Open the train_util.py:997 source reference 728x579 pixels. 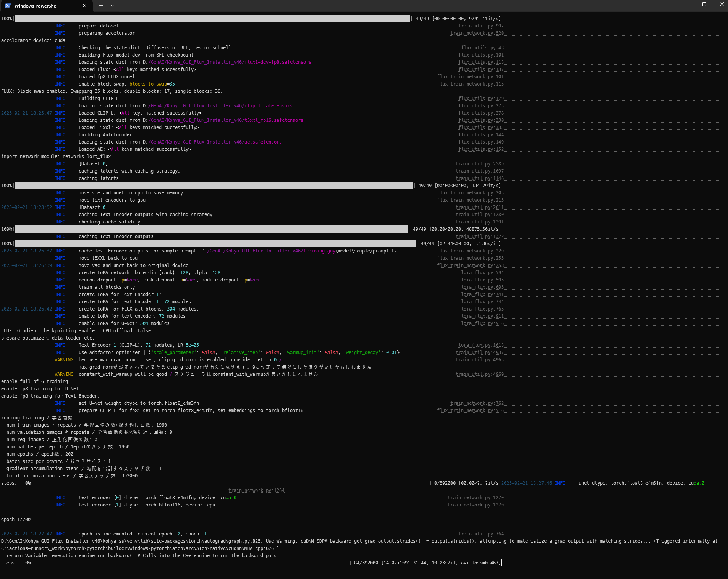coord(481,26)
